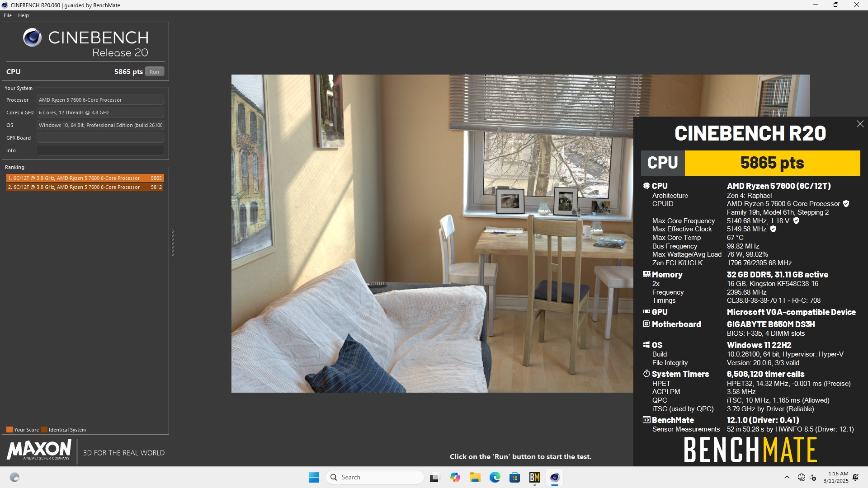Click the Motherboard section icon
868x488 pixels.
coord(646,324)
